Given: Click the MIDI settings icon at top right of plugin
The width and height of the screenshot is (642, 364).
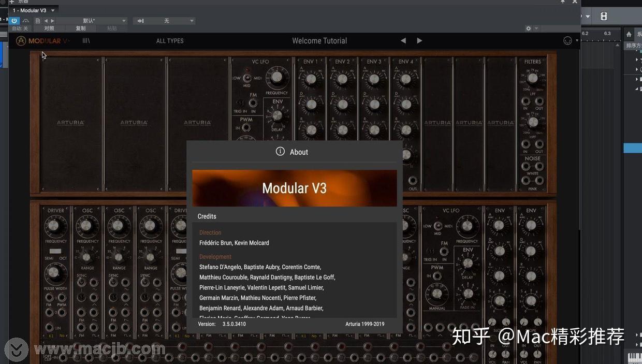Looking at the screenshot, I should pyautogui.click(x=567, y=40).
